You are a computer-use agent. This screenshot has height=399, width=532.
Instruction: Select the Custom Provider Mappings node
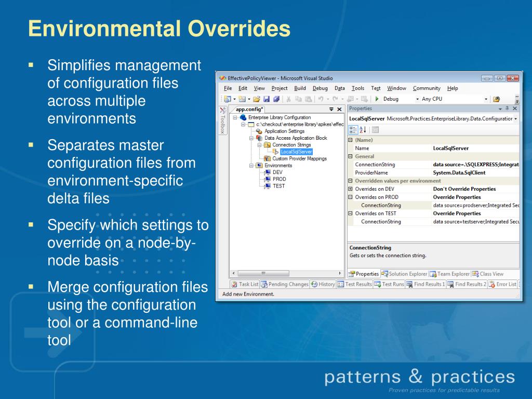299,159
